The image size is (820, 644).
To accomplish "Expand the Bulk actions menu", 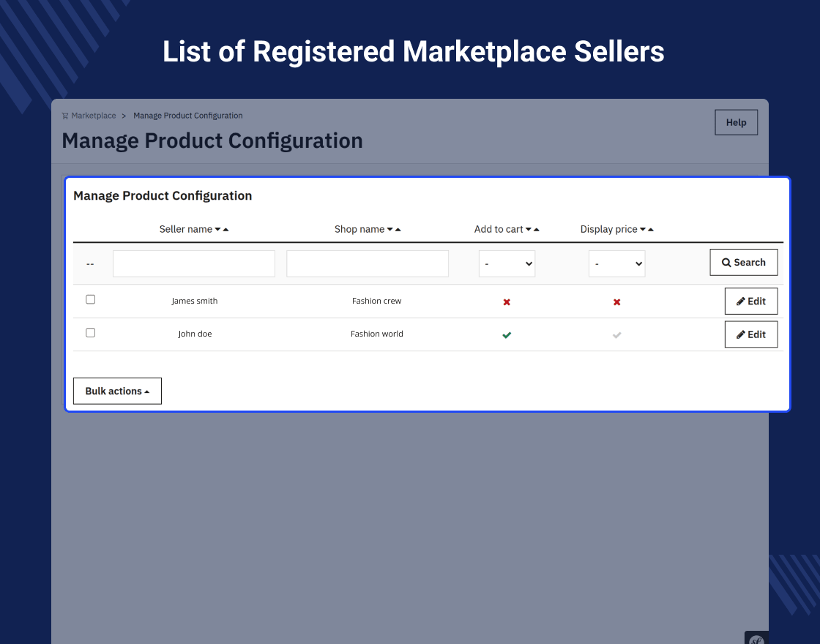I will click(x=117, y=391).
